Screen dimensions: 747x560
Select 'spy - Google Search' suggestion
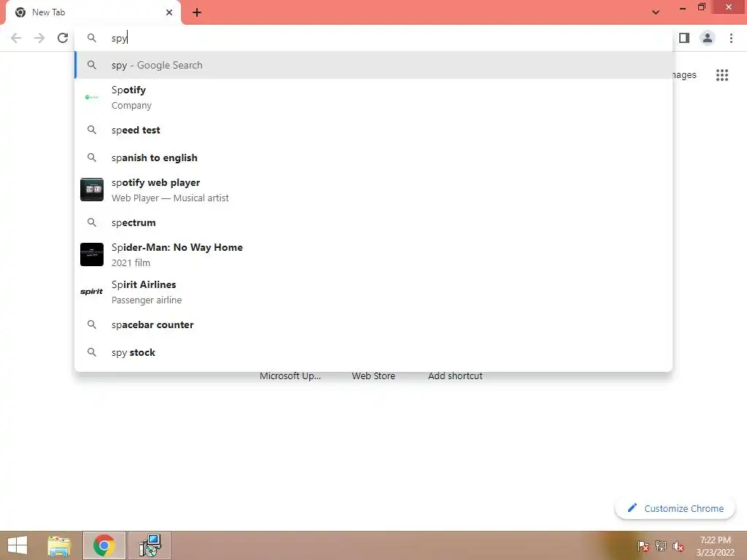point(373,65)
